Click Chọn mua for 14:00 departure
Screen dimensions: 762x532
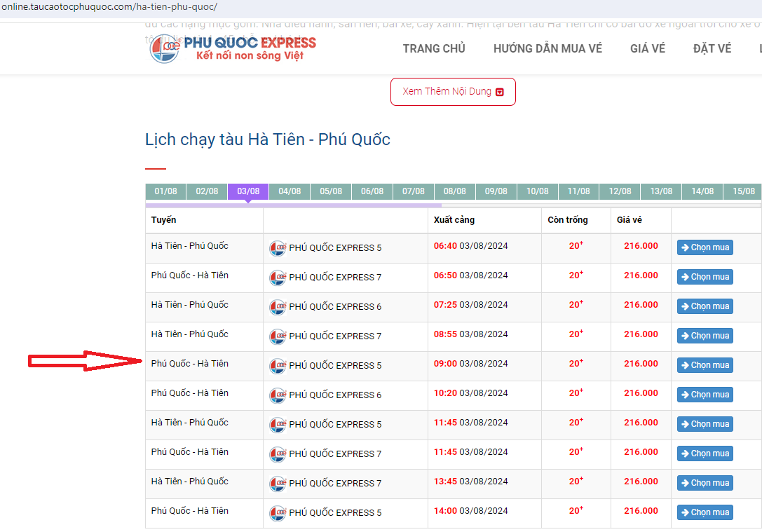(x=705, y=512)
